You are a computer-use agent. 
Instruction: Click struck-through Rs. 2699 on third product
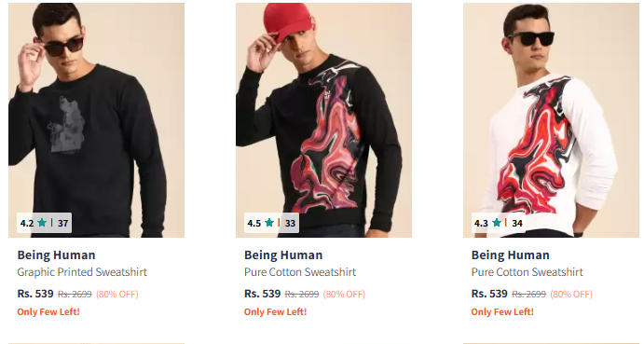529,295
